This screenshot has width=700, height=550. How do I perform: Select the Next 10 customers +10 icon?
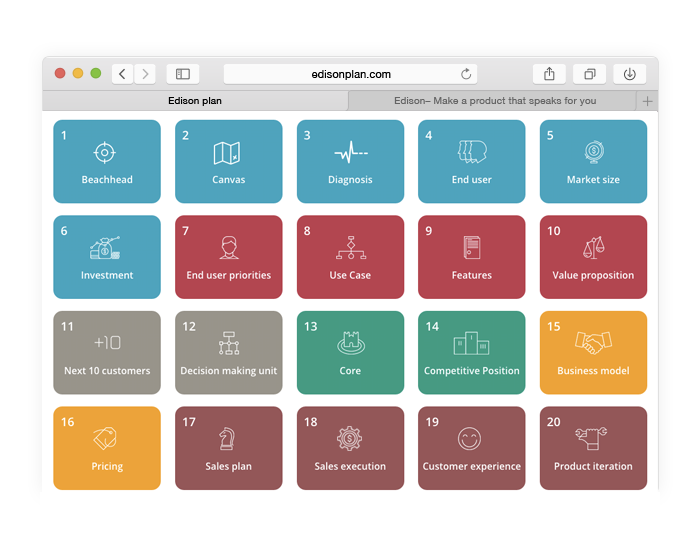click(107, 342)
